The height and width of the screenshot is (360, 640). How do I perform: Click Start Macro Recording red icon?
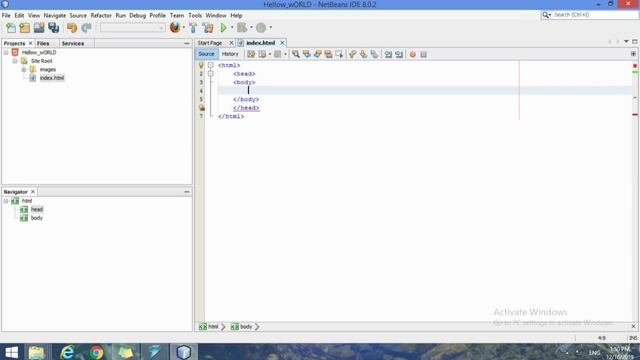click(413, 54)
